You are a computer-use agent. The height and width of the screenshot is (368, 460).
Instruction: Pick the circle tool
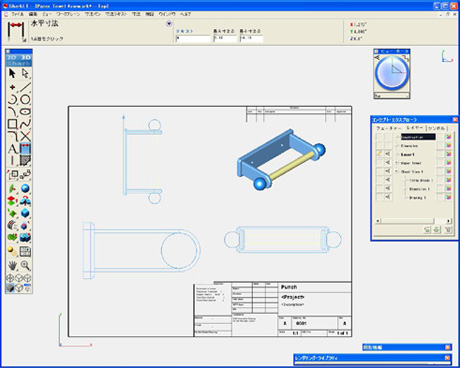pyautogui.click(x=25, y=99)
